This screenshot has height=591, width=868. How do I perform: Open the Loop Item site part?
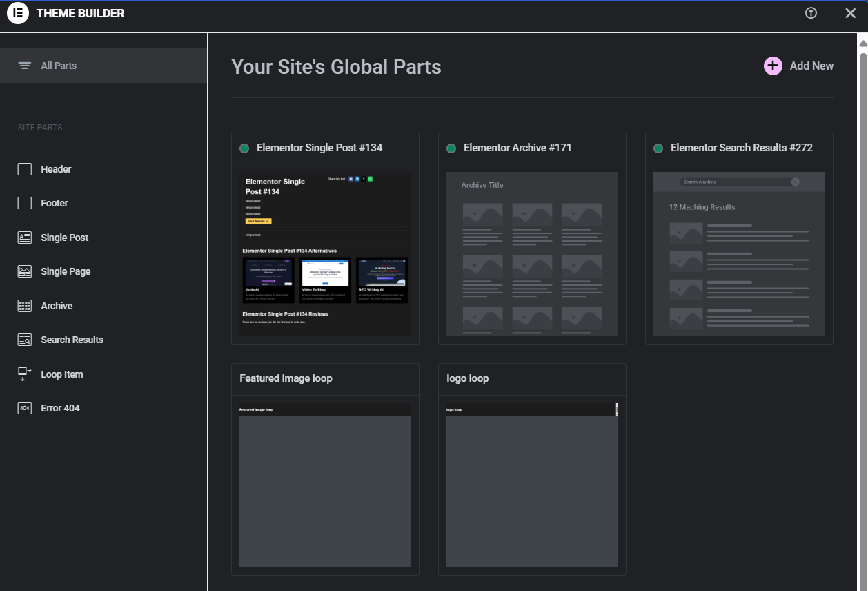pyautogui.click(x=62, y=374)
